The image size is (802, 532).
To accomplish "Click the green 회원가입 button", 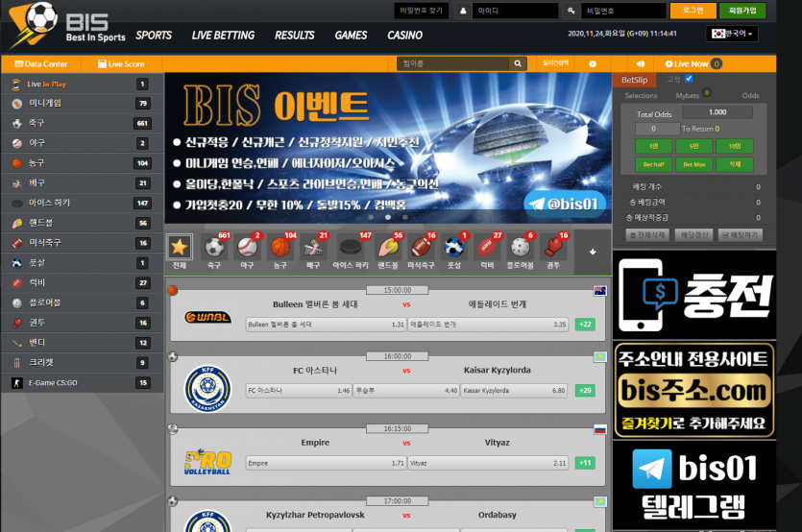I will (x=742, y=11).
